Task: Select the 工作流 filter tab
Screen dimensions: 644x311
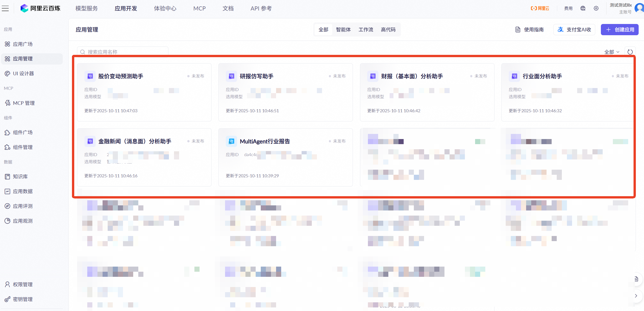Action: click(x=366, y=30)
